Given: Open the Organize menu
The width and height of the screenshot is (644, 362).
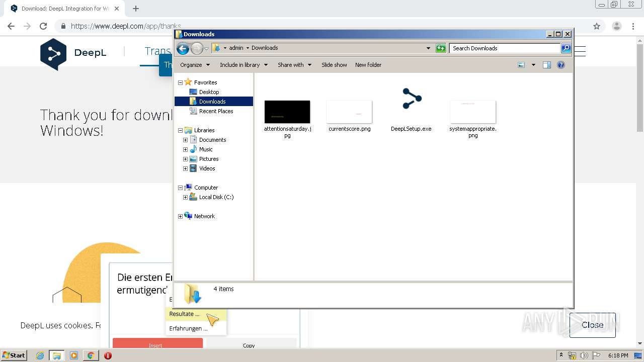Looking at the screenshot, I should coord(194,65).
